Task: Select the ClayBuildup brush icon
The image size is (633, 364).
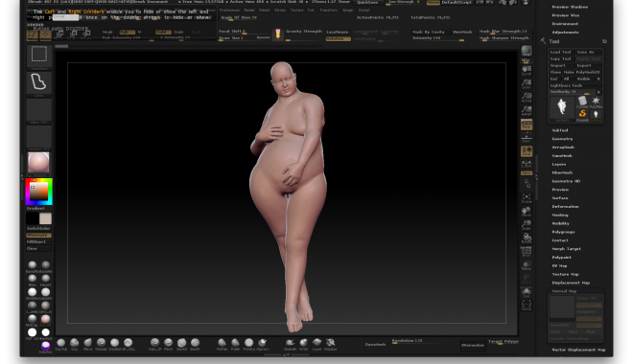Action: pos(114,344)
